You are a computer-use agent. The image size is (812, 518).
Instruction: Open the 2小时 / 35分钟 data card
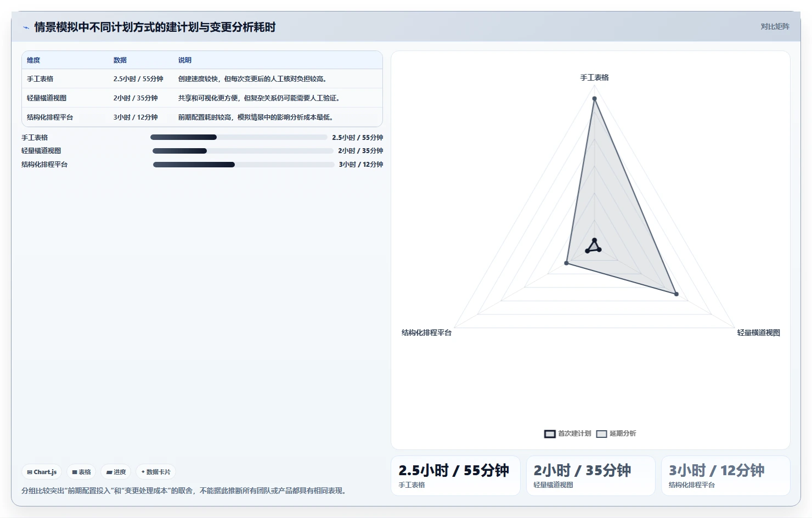tap(591, 476)
